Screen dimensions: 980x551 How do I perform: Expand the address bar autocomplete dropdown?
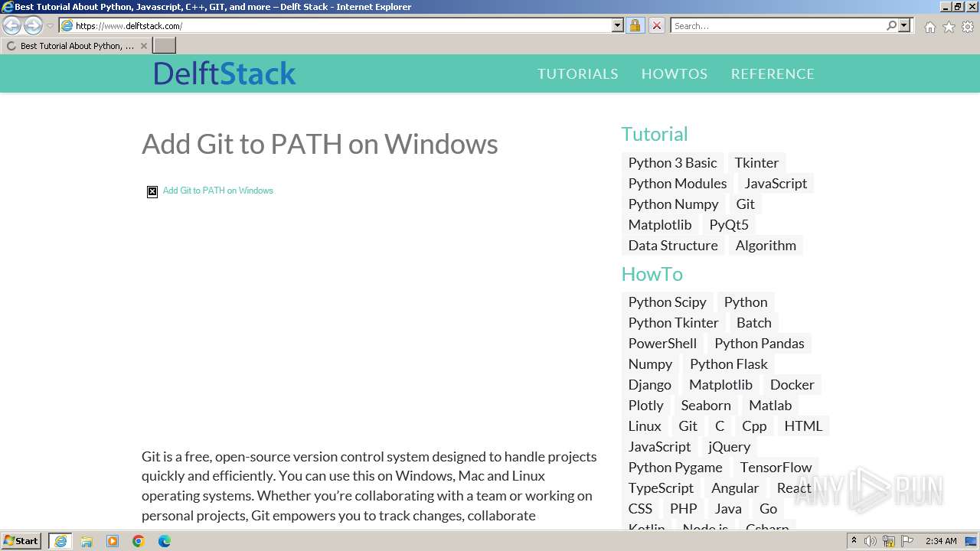618,26
